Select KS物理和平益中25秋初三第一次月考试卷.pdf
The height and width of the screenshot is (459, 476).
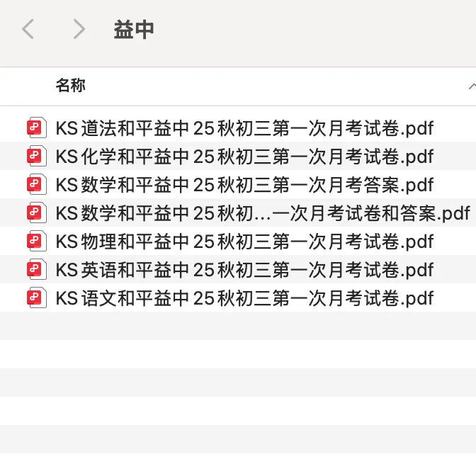244,242
